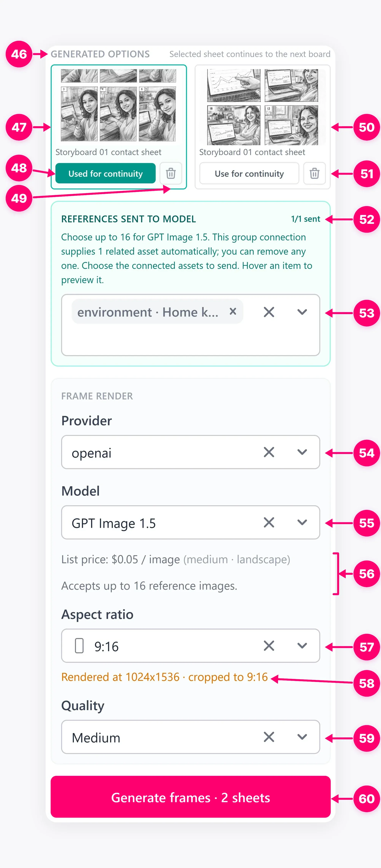This screenshot has width=381, height=868.
Task: Clear the Medium quality selection
Action: coord(269,737)
